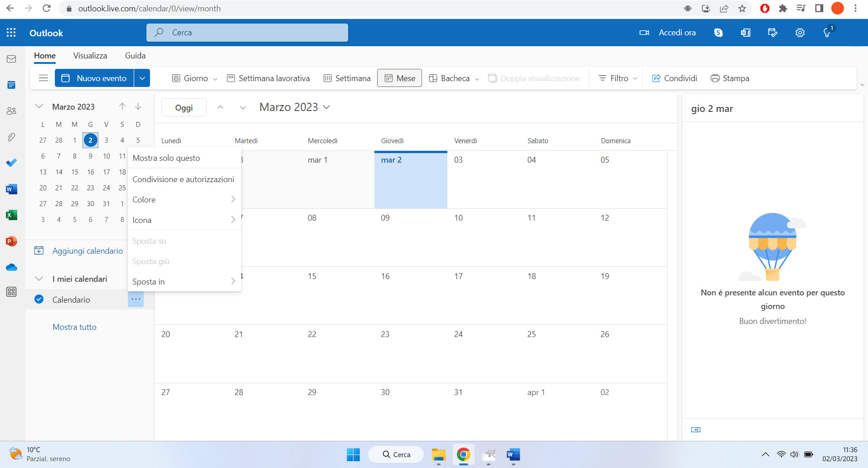The image size is (868, 468).
Task: Open OneNote from the top bar
Action: [x=745, y=32]
